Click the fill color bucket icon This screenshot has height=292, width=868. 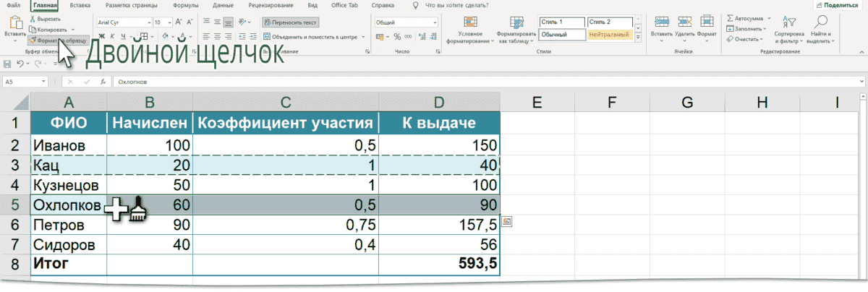(165, 36)
